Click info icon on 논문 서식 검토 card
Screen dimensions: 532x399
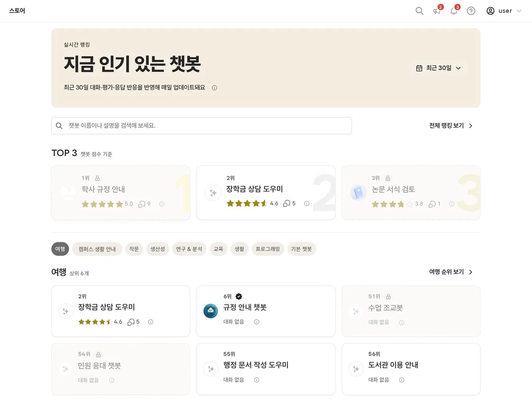pyautogui.click(x=452, y=204)
